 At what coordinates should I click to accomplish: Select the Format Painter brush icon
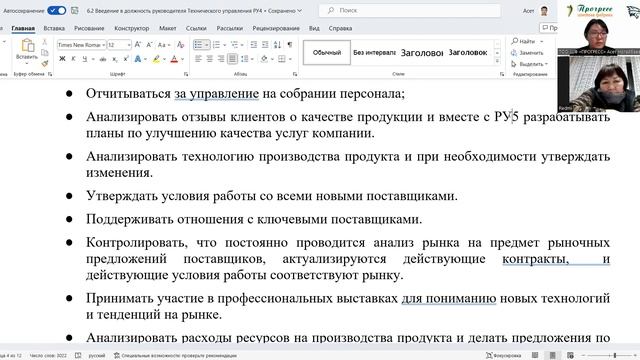coord(45,63)
